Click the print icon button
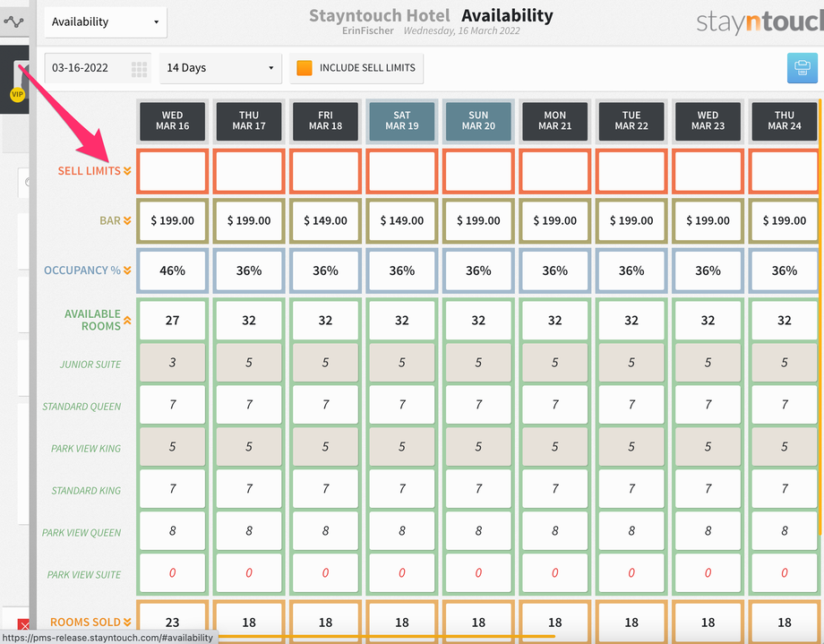Viewport: 824px width, 644px height. pos(802,68)
